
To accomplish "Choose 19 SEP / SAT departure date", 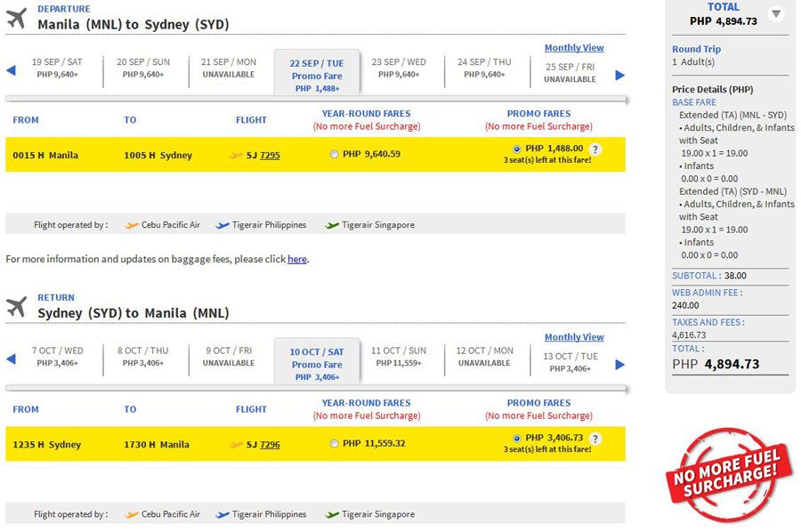I will pyautogui.click(x=57, y=68).
